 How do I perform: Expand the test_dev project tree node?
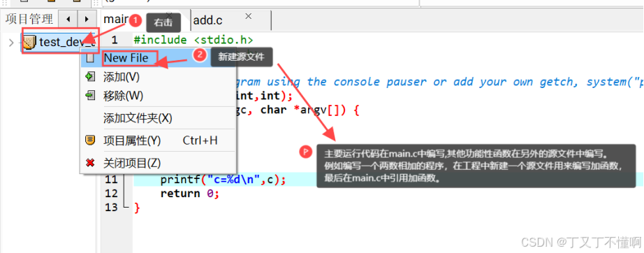pos(11,42)
